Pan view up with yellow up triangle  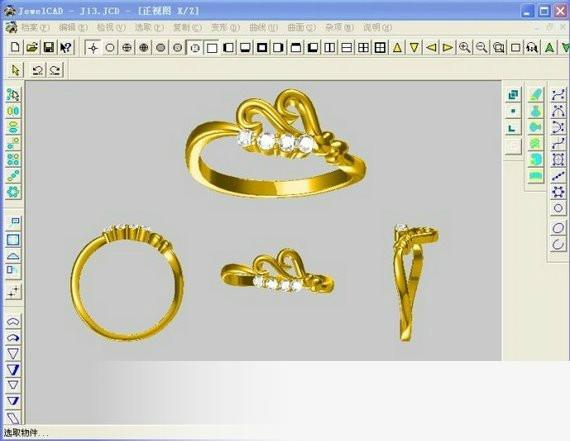pyautogui.click(x=397, y=48)
